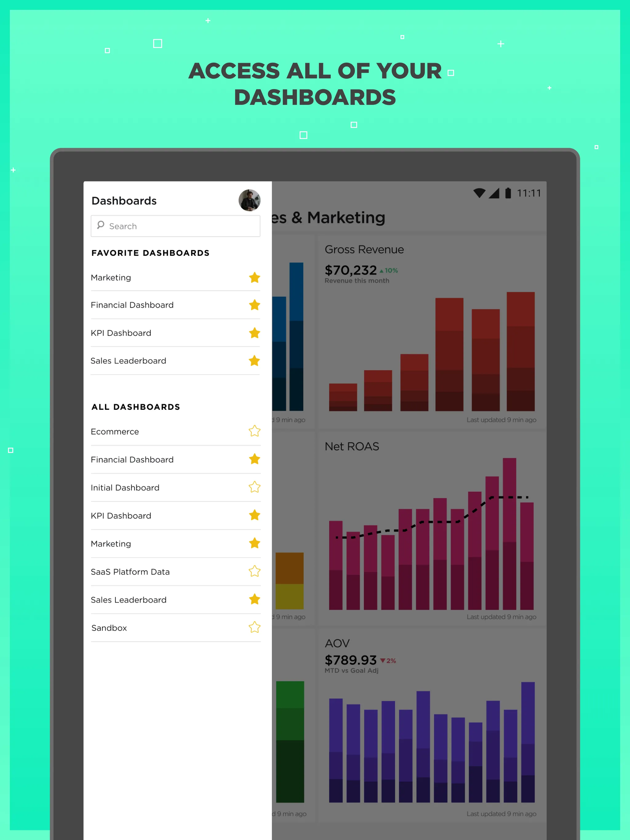Click the user profile avatar icon

pyautogui.click(x=250, y=200)
